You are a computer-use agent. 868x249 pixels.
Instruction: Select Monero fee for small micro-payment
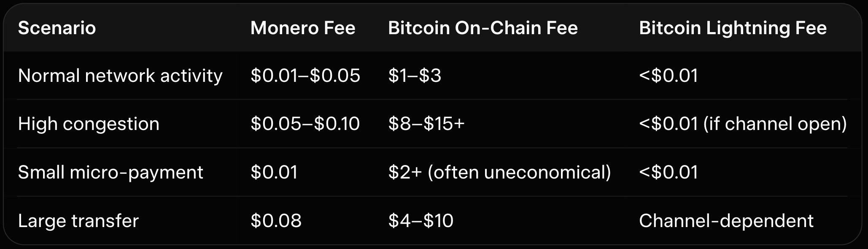274,173
